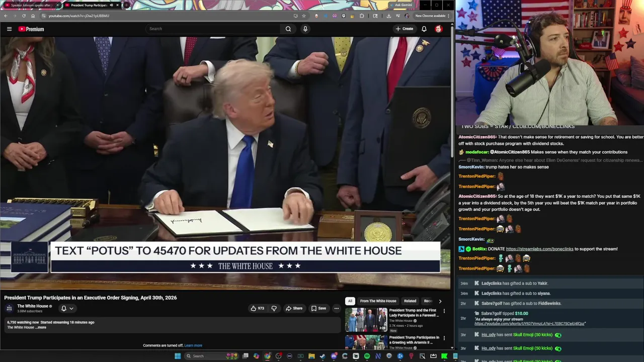Image resolution: width=644 pixels, height=362 pixels.
Task: Click the video player frame
Action: (225, 162)
